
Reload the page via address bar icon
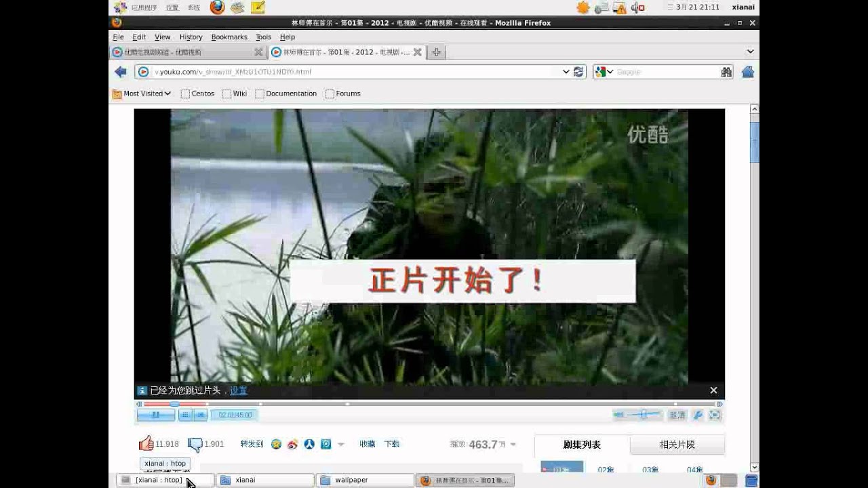click(x=578, y=72)
